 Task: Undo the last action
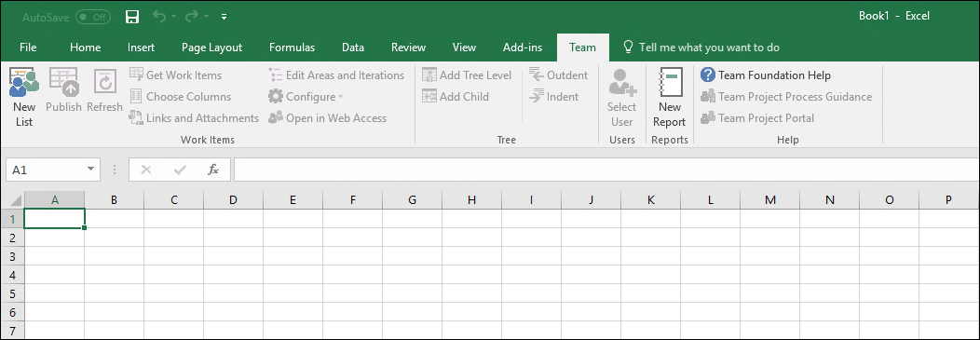(x=160, y=17)
